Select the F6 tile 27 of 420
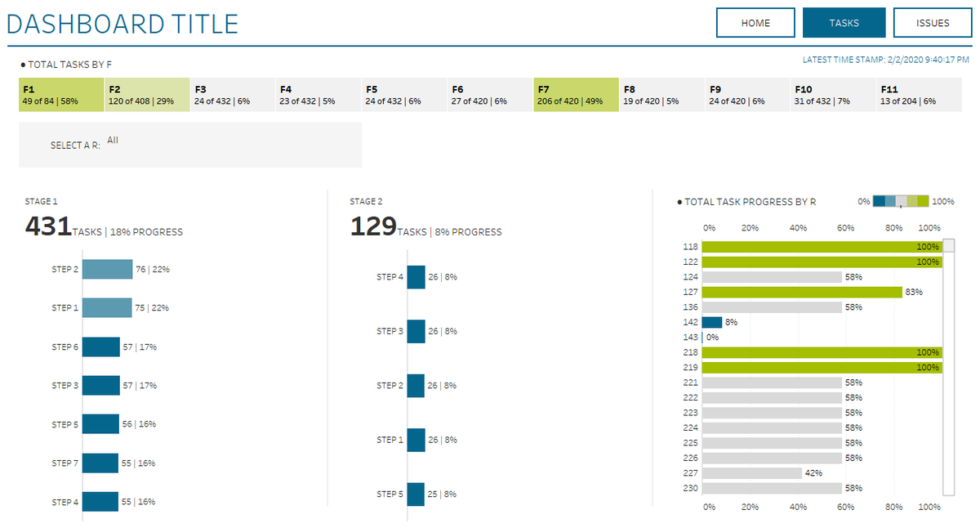Screen dimensions: 980x528 [x=490, y=95]
